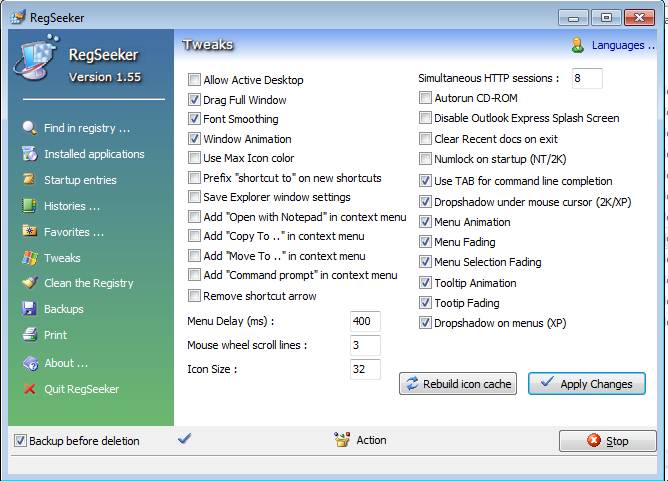Click the Languages person icon
This screenshot has height=481, width=668.
click(x=577, y=45)
